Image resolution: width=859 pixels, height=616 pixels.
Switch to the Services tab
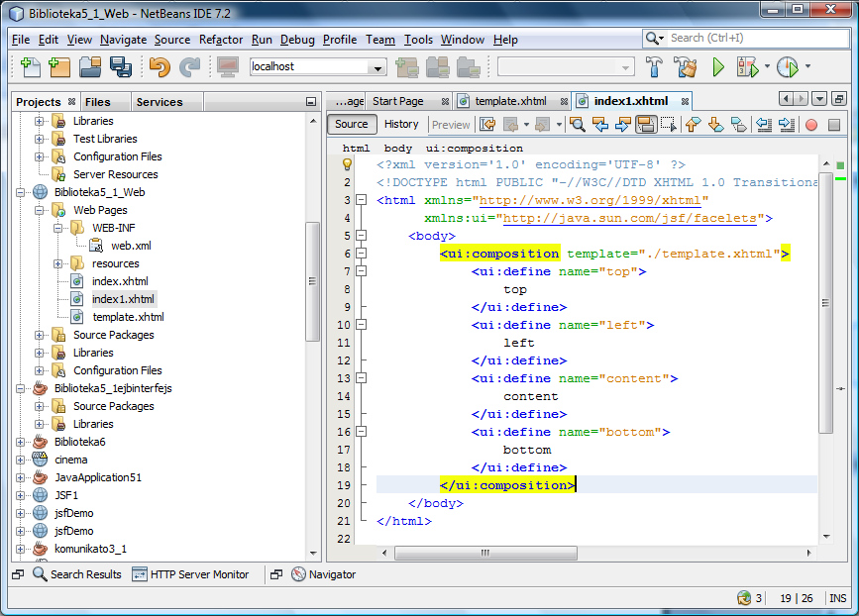[x=160, y=102]
